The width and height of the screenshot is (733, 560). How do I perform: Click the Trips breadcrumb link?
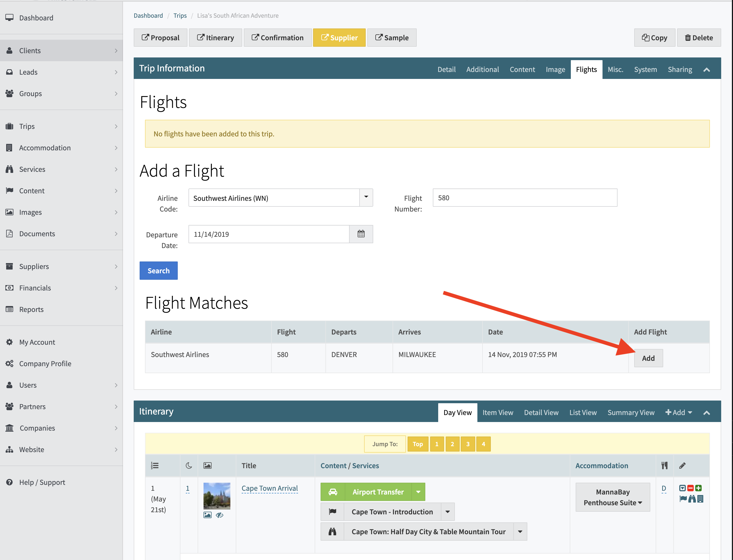[x=180, y=15]
